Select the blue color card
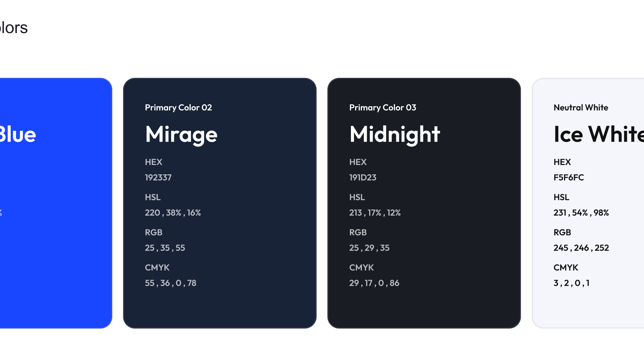 56,203
